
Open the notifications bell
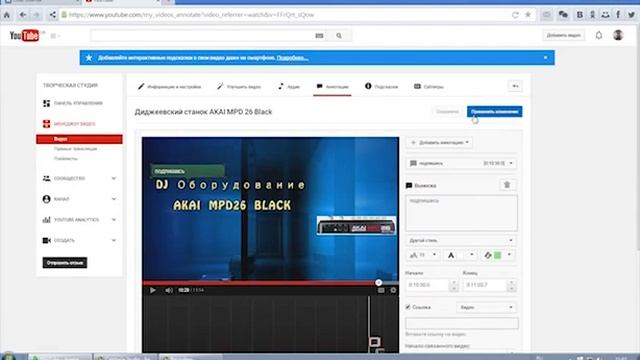click(598, 36)
